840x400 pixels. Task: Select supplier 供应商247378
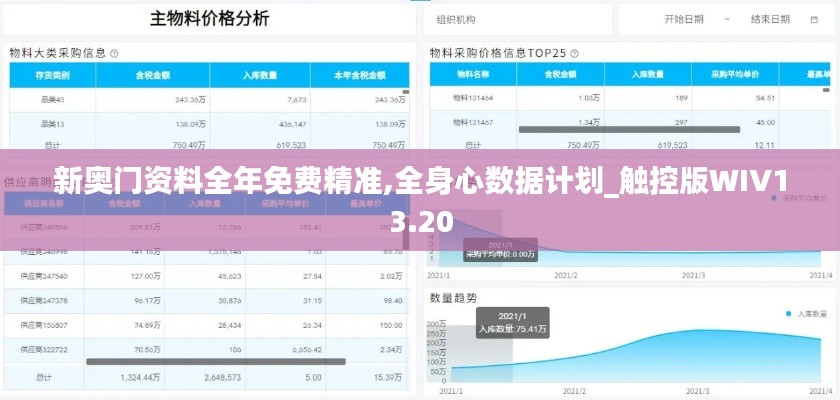tap(44, 301)
